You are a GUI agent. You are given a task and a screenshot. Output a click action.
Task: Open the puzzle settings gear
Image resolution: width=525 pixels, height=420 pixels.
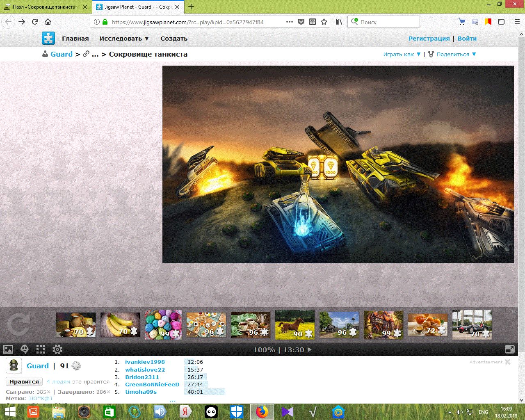[x=57, y=349]
